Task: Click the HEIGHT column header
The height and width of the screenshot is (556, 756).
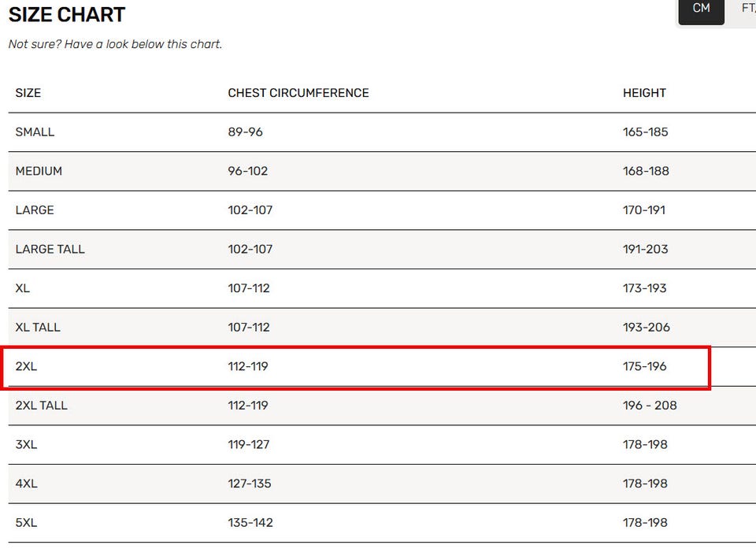Action: point(644,93)
